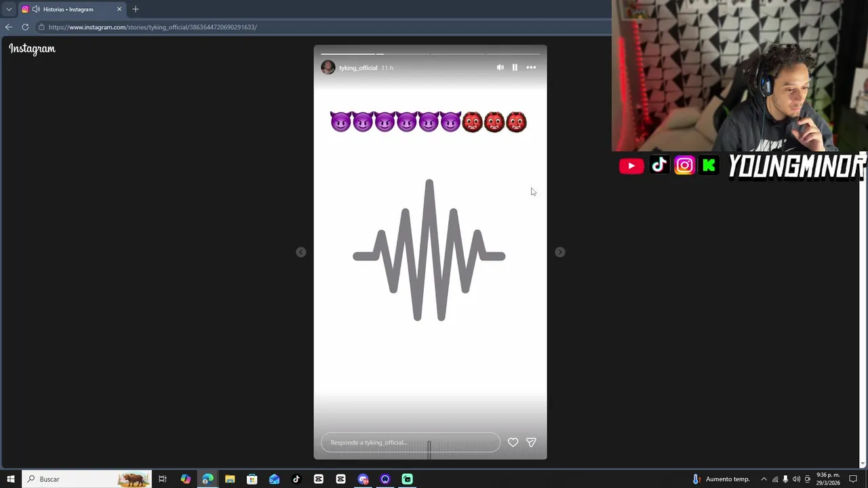868x488 pixels.
Task: Open File Explorer from the taskbar
Action: point(230,479)
